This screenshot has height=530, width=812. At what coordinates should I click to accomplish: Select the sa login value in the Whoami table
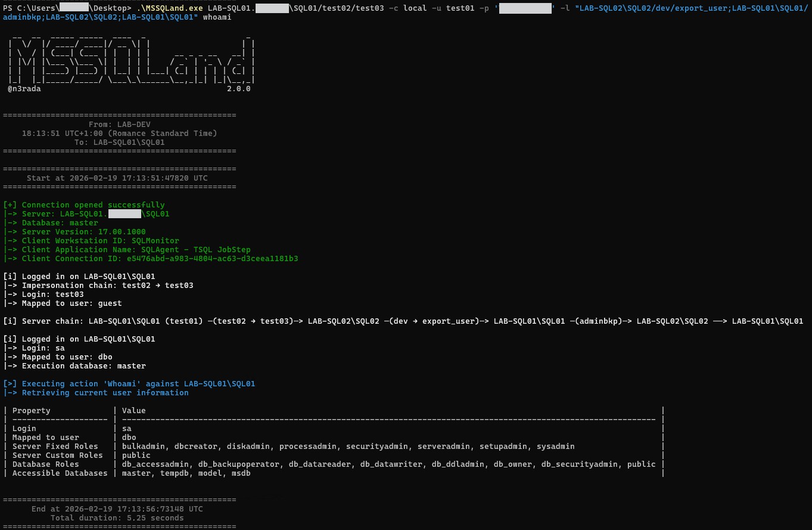[126, 428]
